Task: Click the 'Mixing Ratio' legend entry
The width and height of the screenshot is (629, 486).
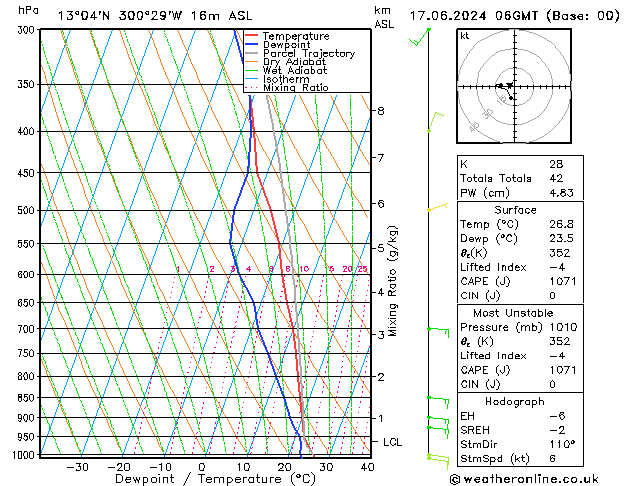Action: 296,87
